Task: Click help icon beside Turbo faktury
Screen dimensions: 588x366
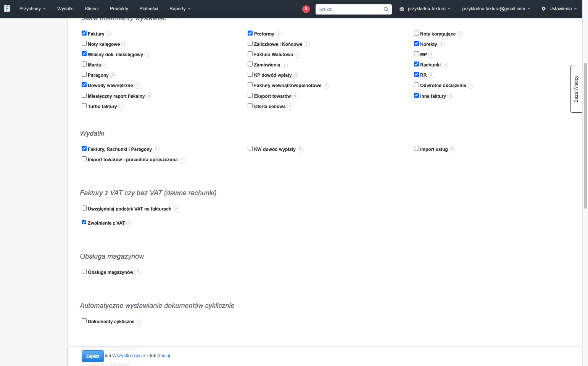Action: (x=121, y=107)
